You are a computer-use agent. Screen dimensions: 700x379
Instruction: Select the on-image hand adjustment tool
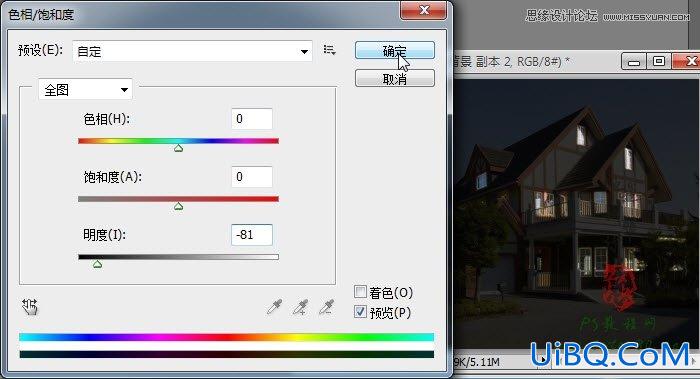pyautogui.click(x=30, y=307)
